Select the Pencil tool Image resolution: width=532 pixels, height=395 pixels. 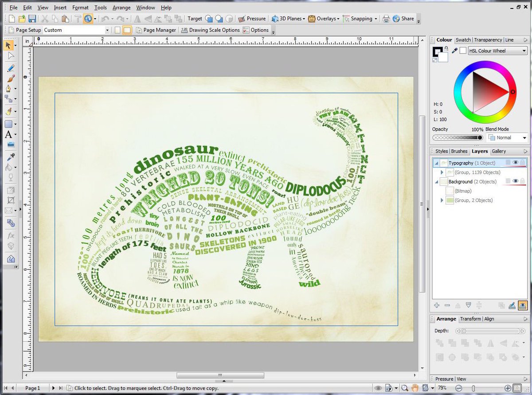pyautogui.click(x=10, y=68)
